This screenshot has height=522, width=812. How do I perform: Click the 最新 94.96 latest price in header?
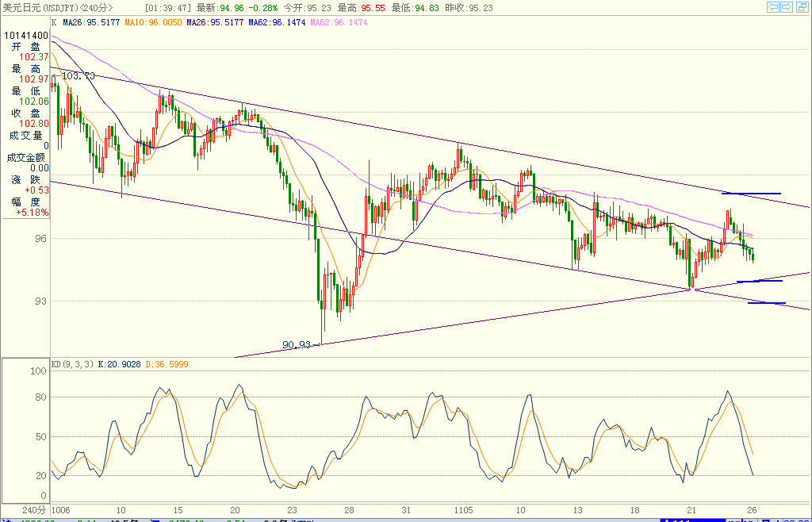pos(222,8)
